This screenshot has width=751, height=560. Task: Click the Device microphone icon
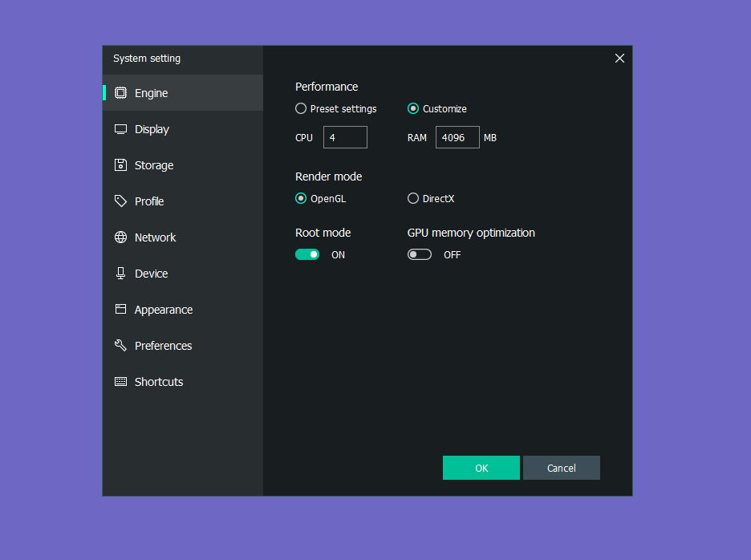pyautogui.click(x=120, y=273)
